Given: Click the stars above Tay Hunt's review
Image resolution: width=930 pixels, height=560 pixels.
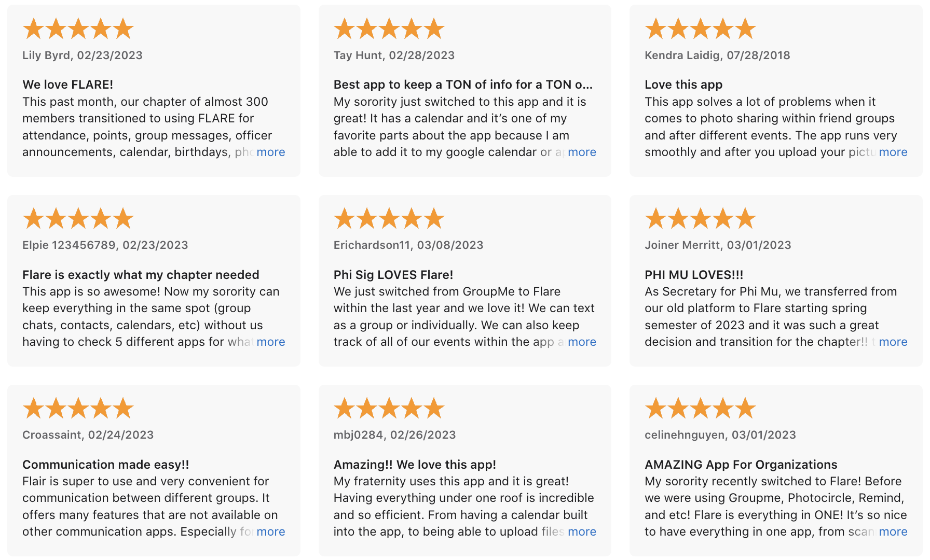Looking at the screenshot, I should click(389, 29).
